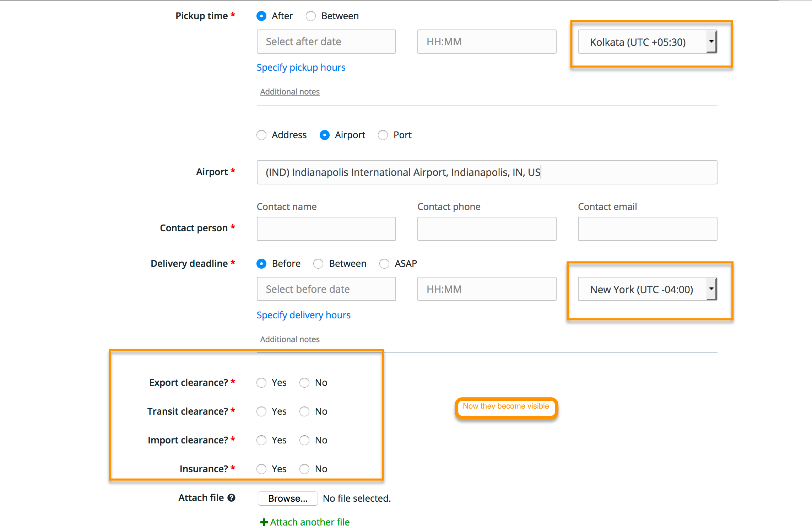Focus the Airport text field

coord(487,172)
